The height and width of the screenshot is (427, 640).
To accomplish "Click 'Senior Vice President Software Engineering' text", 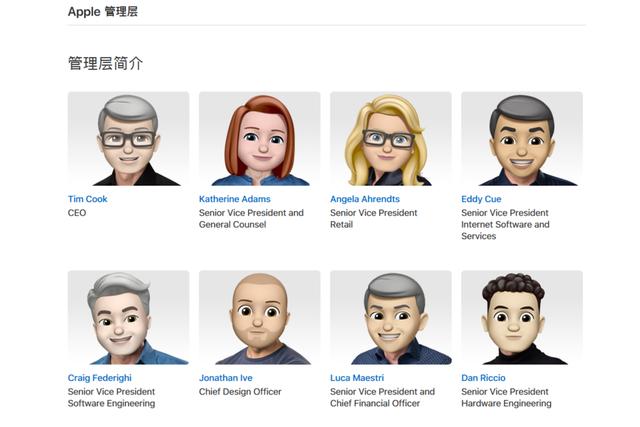I will (111, 398).
